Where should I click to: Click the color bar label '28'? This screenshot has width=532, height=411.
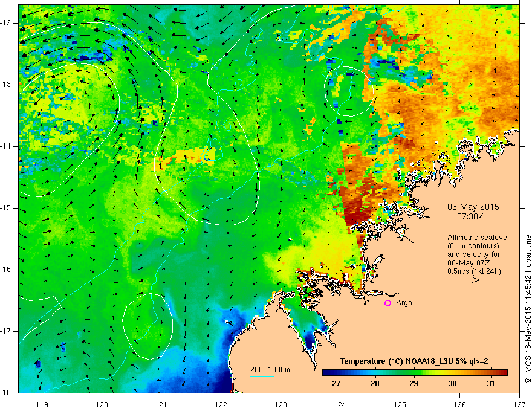pos(375,384)
